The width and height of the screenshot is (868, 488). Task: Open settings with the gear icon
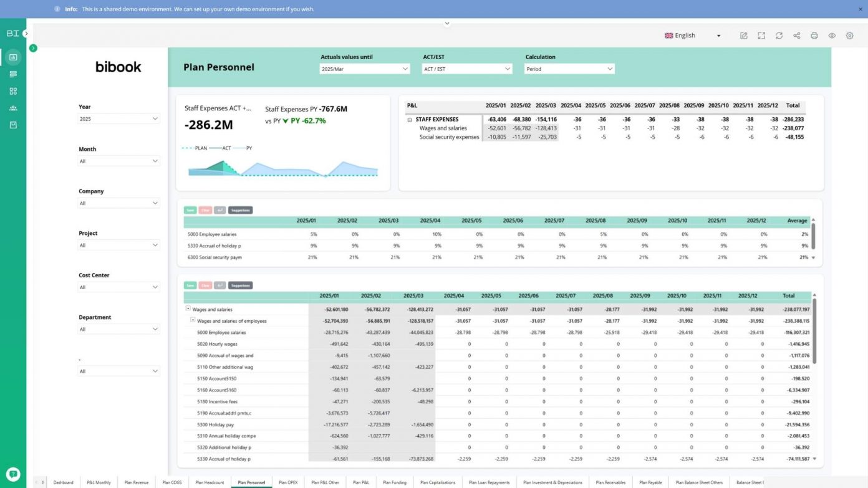coord(849,36)
